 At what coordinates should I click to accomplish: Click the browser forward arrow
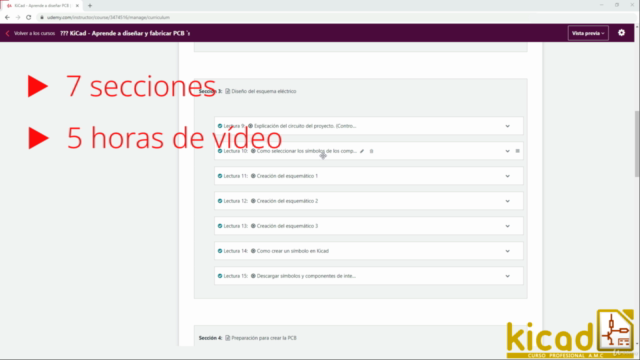[x=18, y=17]
